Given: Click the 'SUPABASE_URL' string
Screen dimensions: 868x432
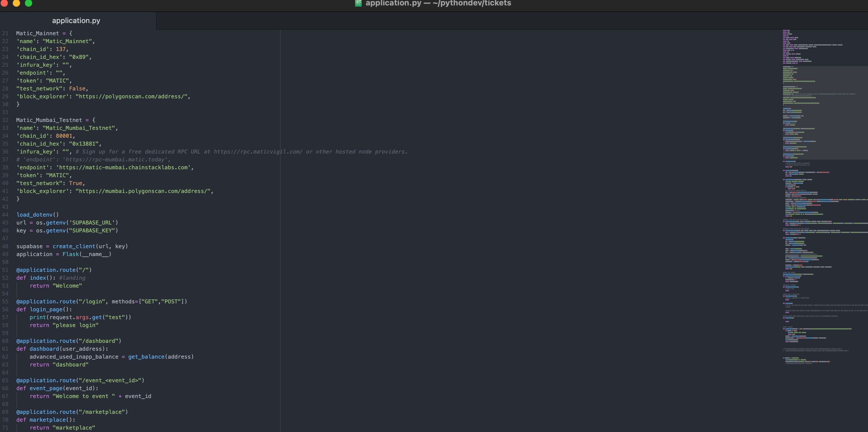Looking at the screenshot, I should 92,223.
